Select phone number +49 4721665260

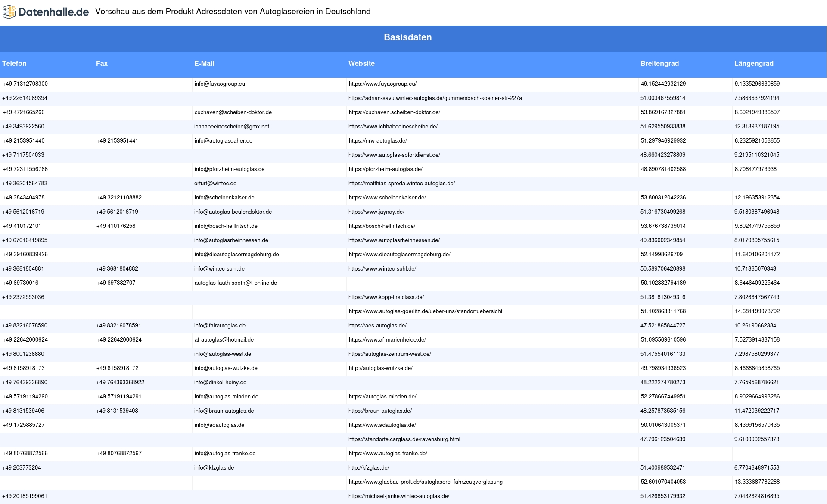[x=24, y=112]
